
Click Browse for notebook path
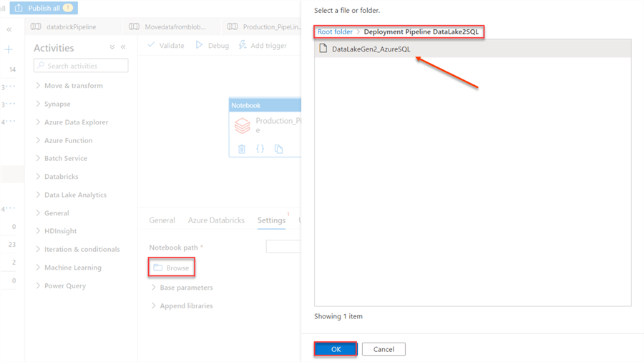[x=171, y=268]
